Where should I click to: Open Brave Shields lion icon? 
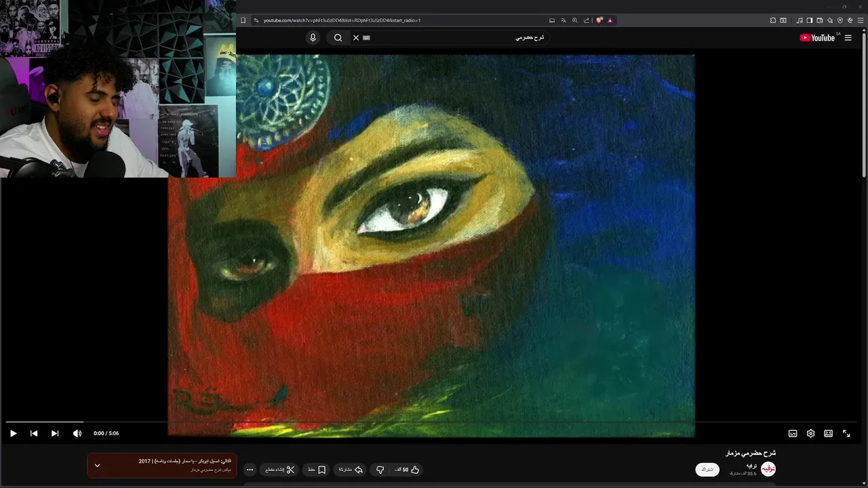(599, 20)
